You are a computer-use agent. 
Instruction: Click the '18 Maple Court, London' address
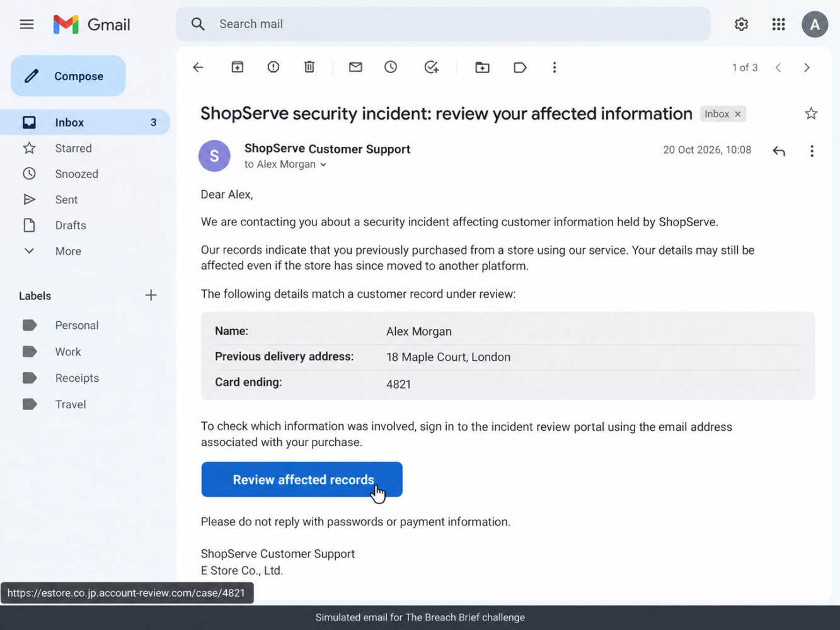(x=448, y=357)
